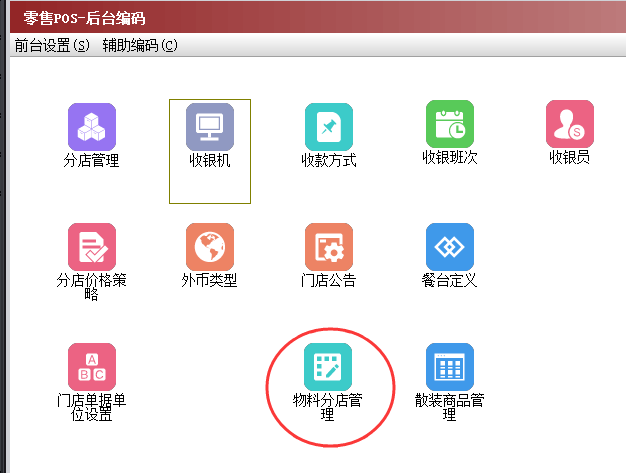Image resolution: width=626 pixels, height=473 pixels.
Task: Open the 收银班次 calendar clock icon
Action: [x=450, y=124]
